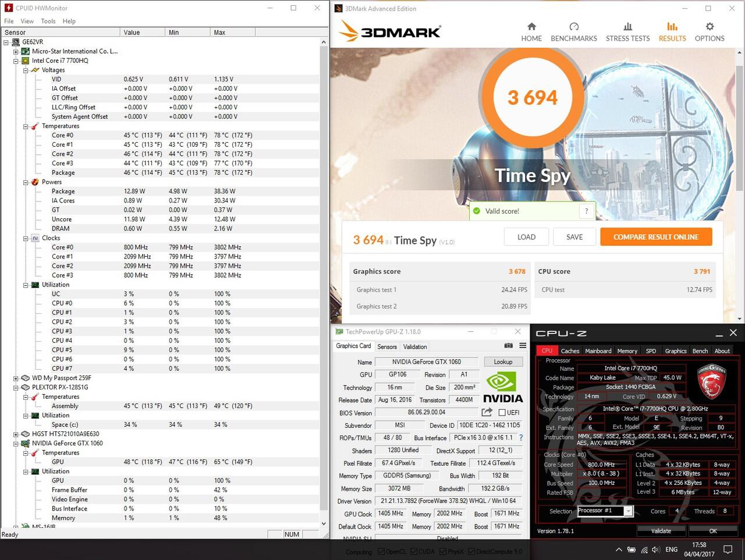Open the GPU-Z hamburger menu

(x=523, y=346)
